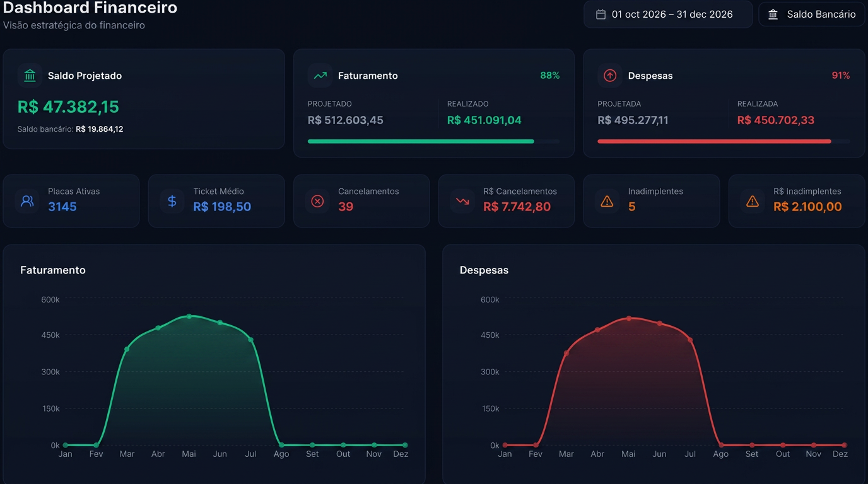Click the Saldo Bancário button

pos(811,14)
